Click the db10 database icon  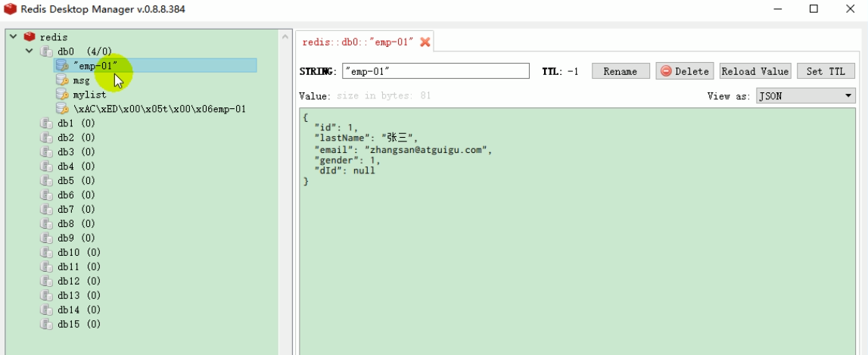point(46,253)
